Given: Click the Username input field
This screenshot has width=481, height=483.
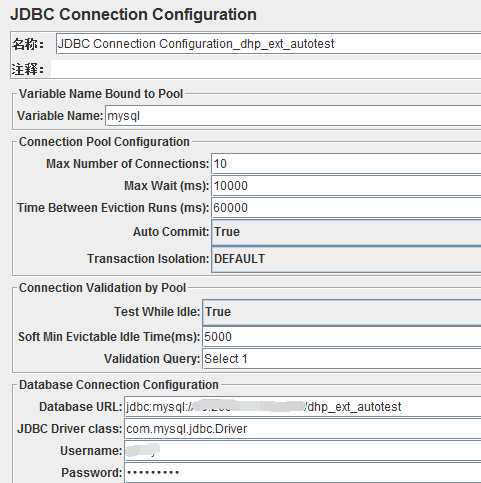Looking at the screenshot, I should pyautogui.click(x=303, y=451).
